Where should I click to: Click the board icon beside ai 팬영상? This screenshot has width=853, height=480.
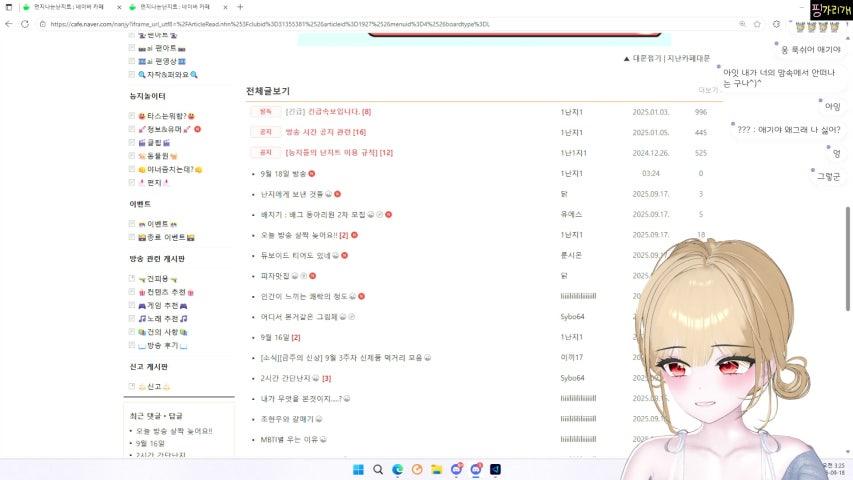132,61
